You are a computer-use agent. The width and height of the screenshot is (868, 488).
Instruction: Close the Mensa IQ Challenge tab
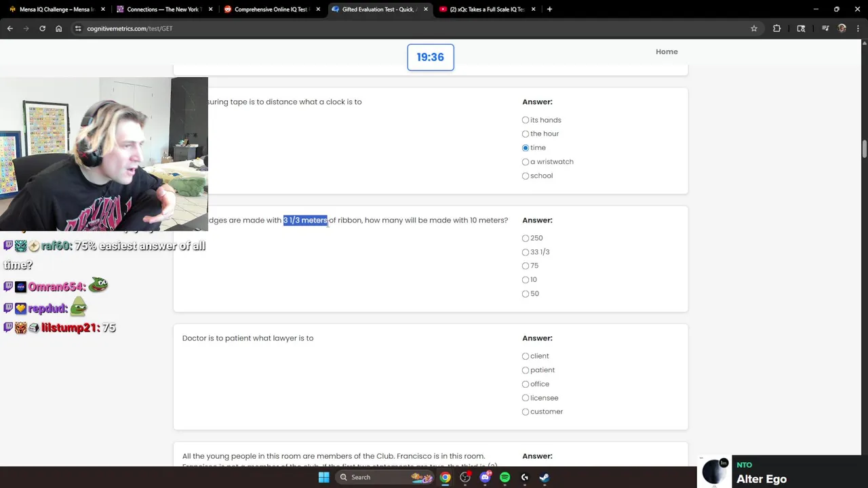click(x=103, y=9)
